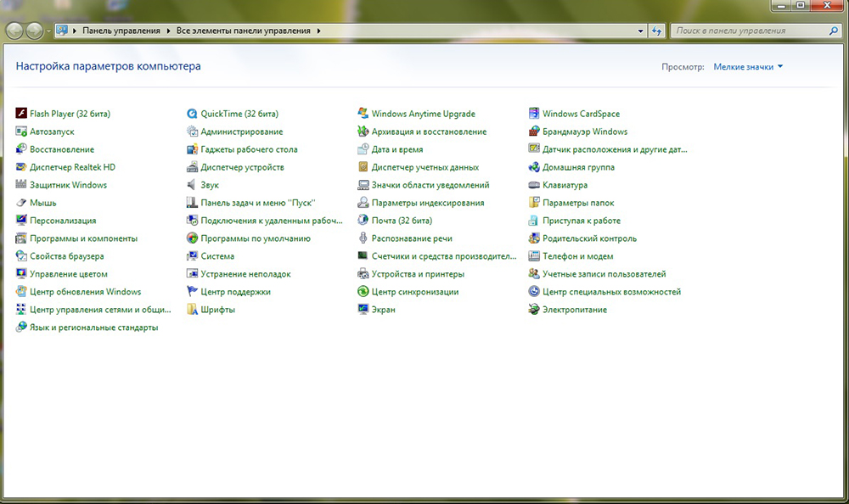Open the Диспетчер устройств icon
The height and width of the screenshot is (504, 849).
point(192,167)
